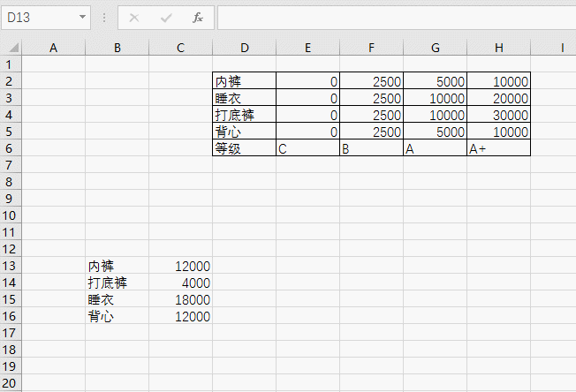Viewport: 576px width, 392px height.
Task: Select cell D5 containing 背心
Action: (245, 132)
